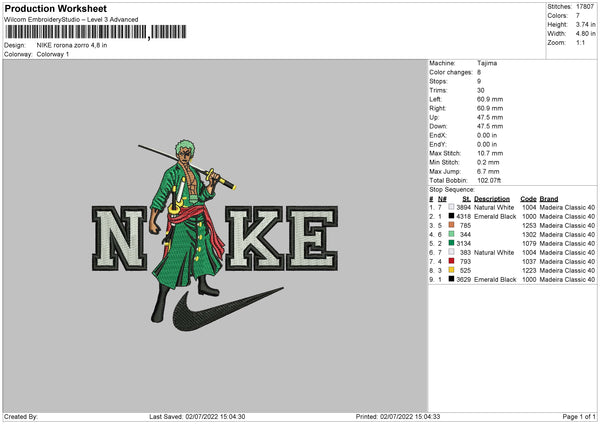The width and height of the screenshot is (600, 424).
Task: Pick the dark green swatch beside 3134
Action: coord(452,243)
